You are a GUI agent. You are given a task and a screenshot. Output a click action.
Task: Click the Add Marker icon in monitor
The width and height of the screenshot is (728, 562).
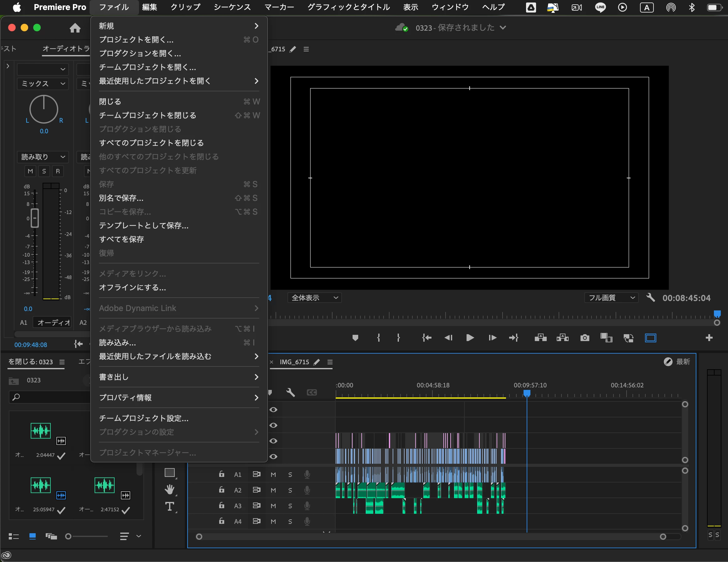(x=355, y=338)
